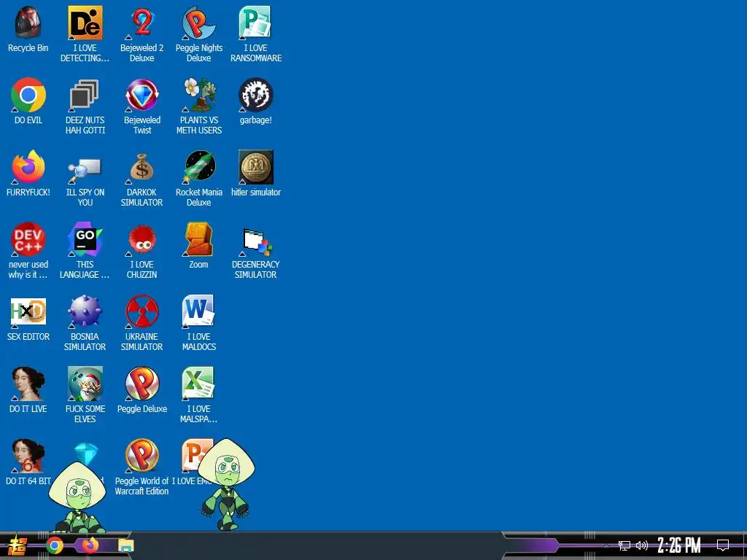Open the volume control in system tray
Viewport: 747px width, 560px height.
[x=642, y=545]
